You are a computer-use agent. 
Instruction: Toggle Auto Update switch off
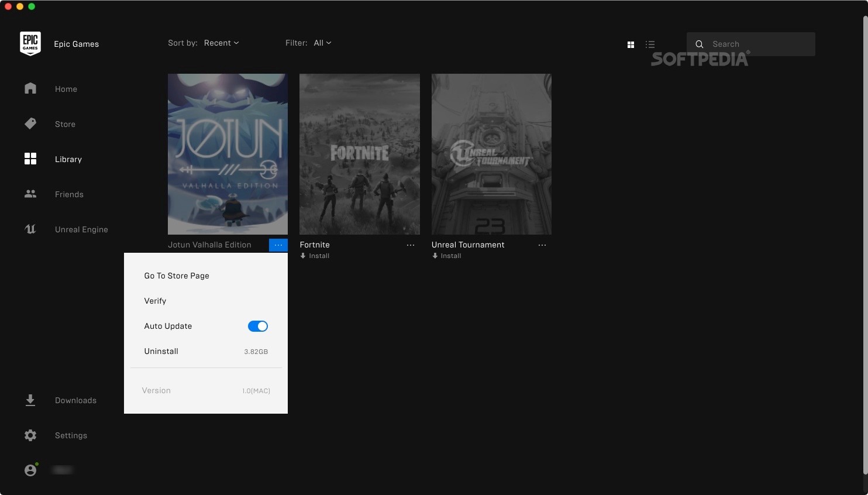(258, 326)
